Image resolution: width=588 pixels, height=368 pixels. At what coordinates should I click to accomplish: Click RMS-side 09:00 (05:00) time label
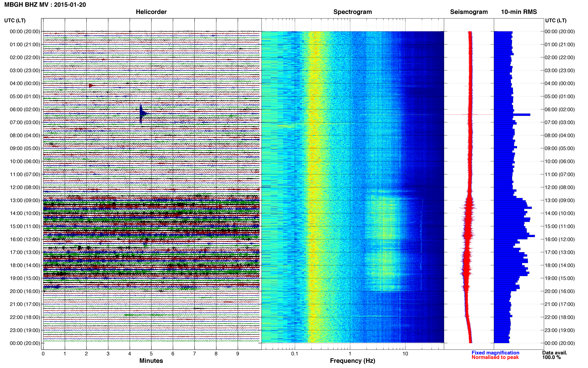(560, 148)
